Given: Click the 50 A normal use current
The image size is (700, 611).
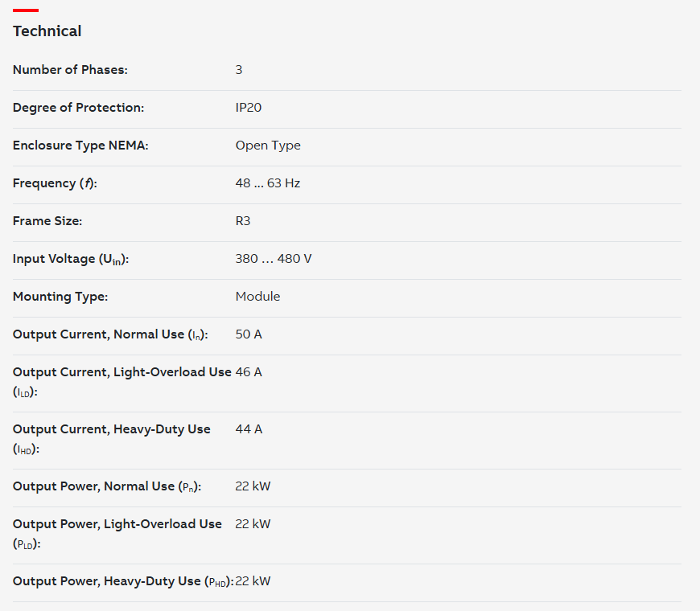Looking at the screenshot, I should coord(249,334).
